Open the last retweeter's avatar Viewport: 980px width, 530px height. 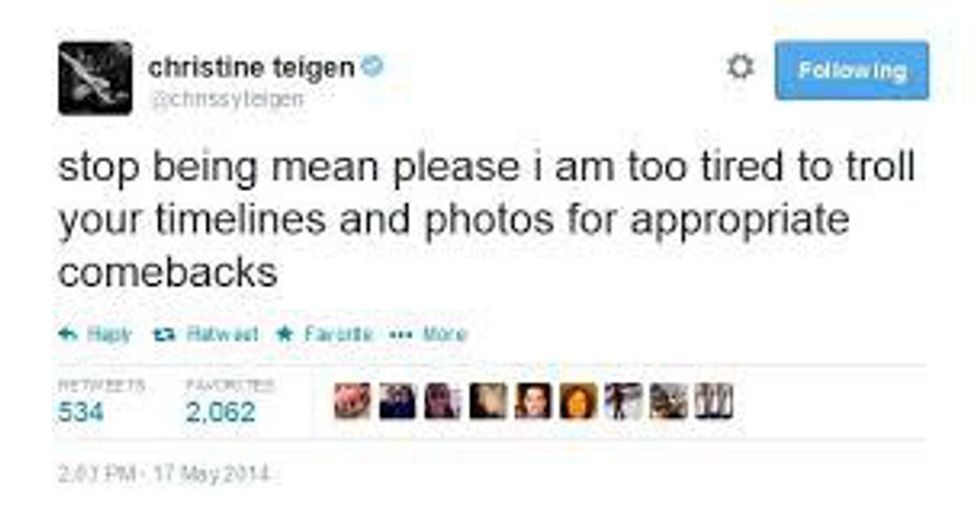714,401
